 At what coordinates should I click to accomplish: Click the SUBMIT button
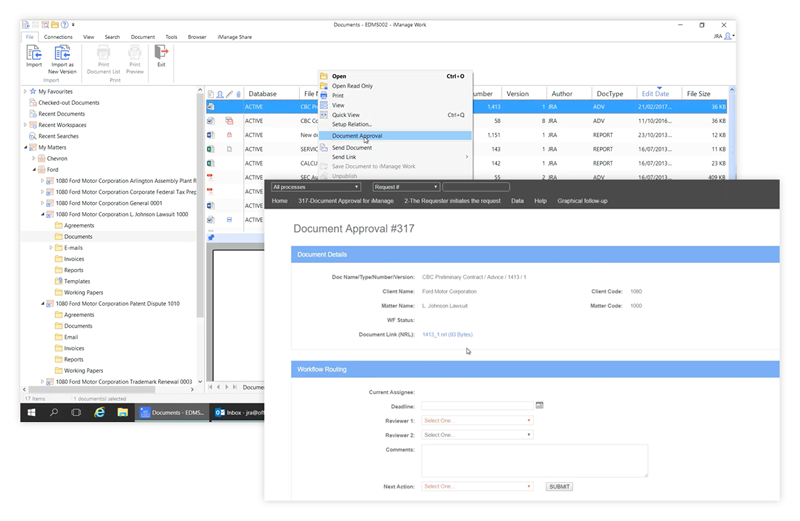click(x=559, y=486)
